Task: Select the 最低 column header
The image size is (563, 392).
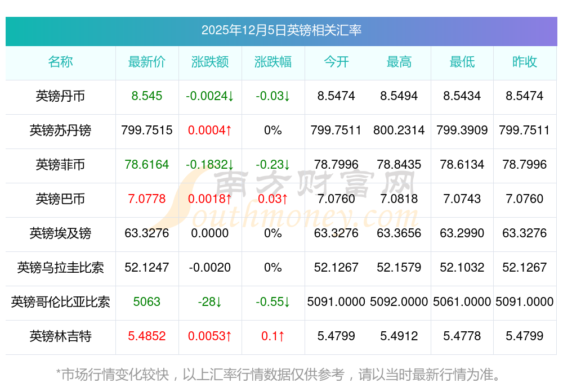Action: tap(462, 62)
